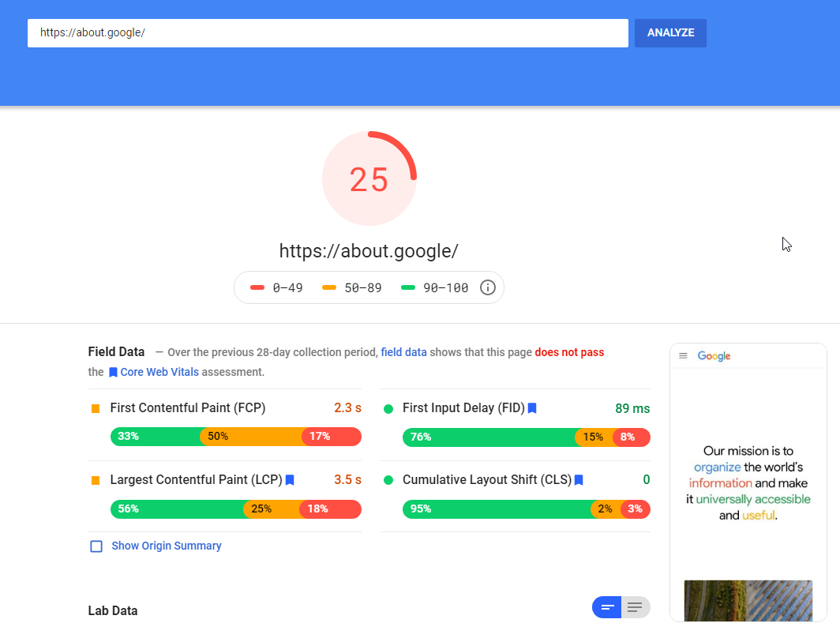Click the mission statement text in preview
The width and height of the screenshot is (840, 638).
(x=748, y=482)
